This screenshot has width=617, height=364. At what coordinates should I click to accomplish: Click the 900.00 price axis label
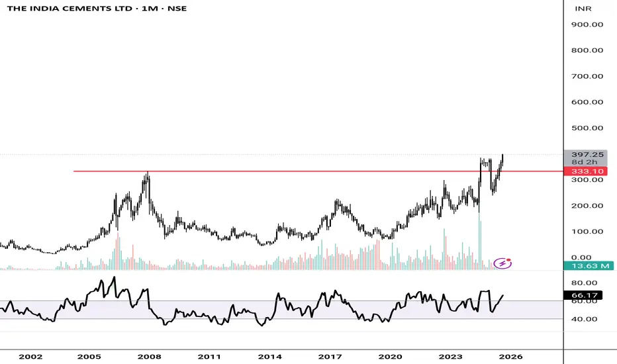pyautogui.click(x=587, y=24)
